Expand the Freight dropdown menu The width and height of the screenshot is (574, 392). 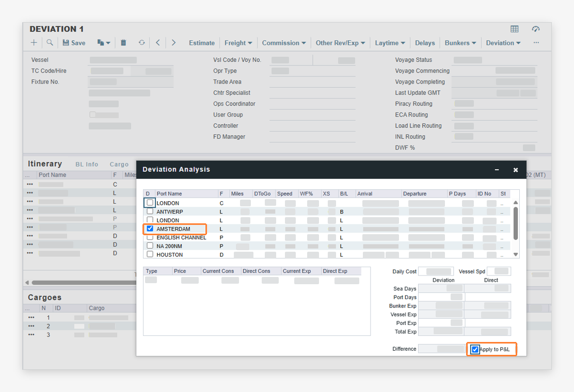[x=238, y=43]
